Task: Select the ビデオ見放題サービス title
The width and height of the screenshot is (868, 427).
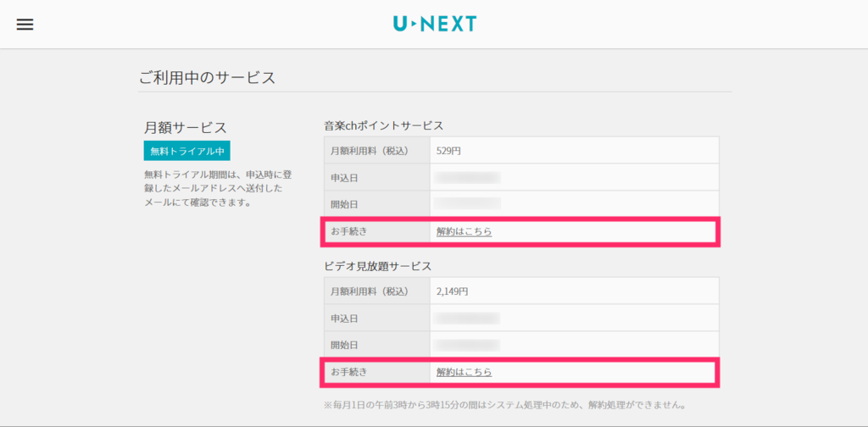Action: 377,266
